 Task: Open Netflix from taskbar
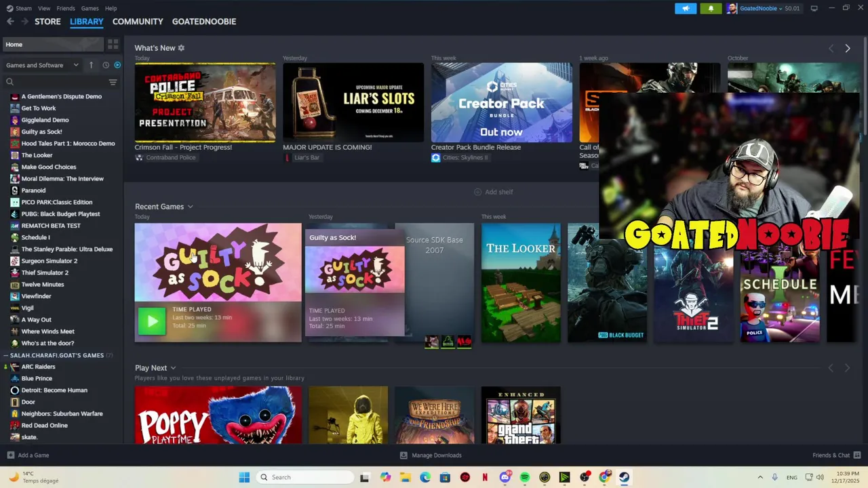pos(485,477)
